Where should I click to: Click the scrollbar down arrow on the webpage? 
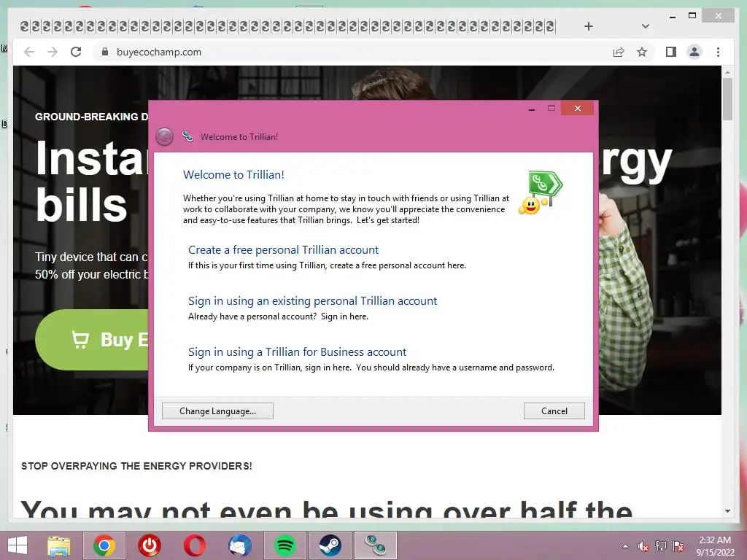tap(727, 511)
